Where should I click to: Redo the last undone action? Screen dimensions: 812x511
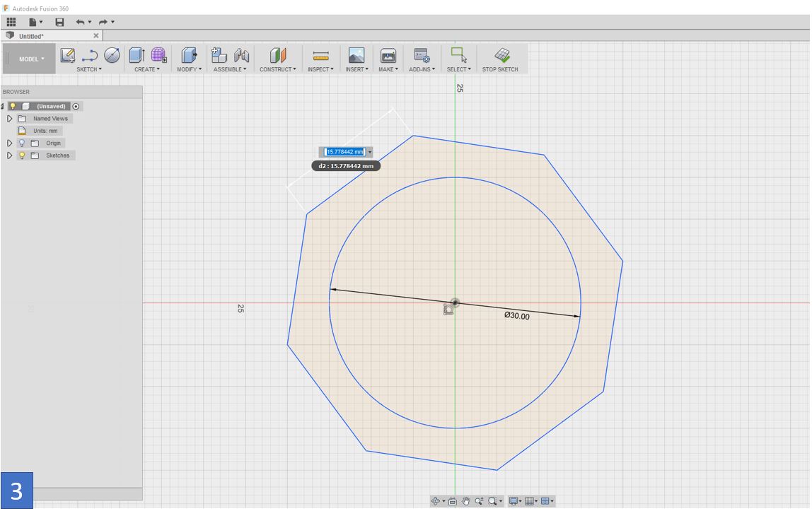pos(103,22)
